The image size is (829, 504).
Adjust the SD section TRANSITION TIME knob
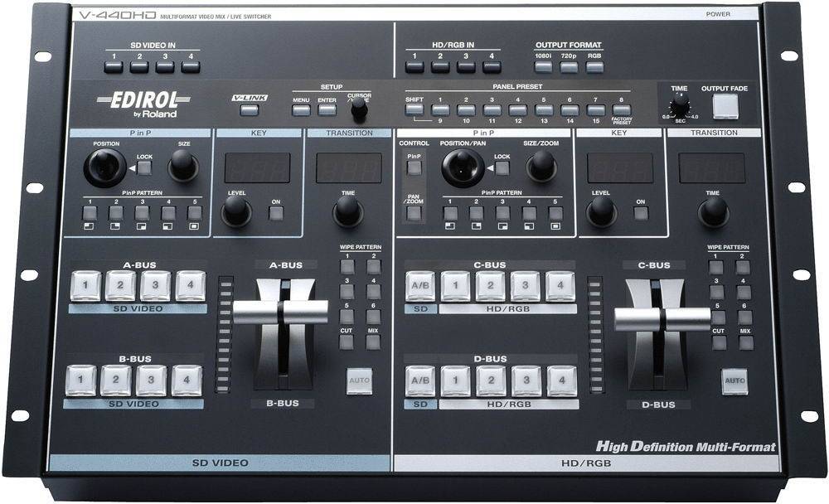[347, 211]
